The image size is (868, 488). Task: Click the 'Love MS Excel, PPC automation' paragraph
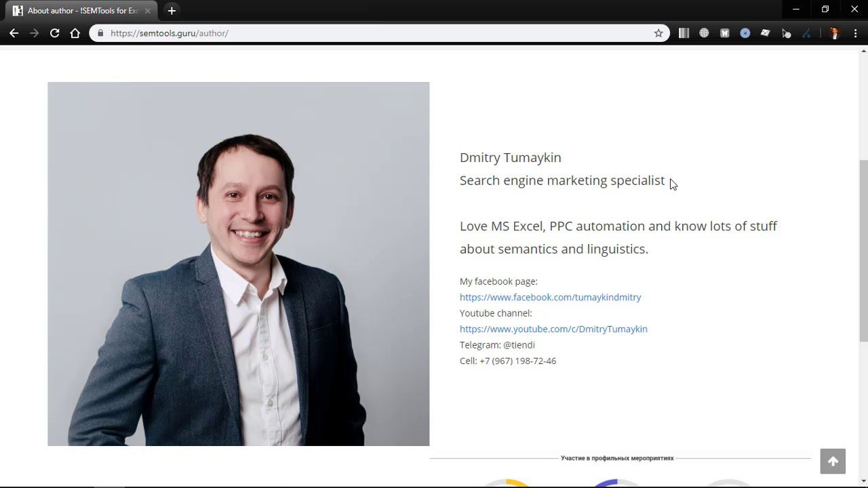click(618, 237)
